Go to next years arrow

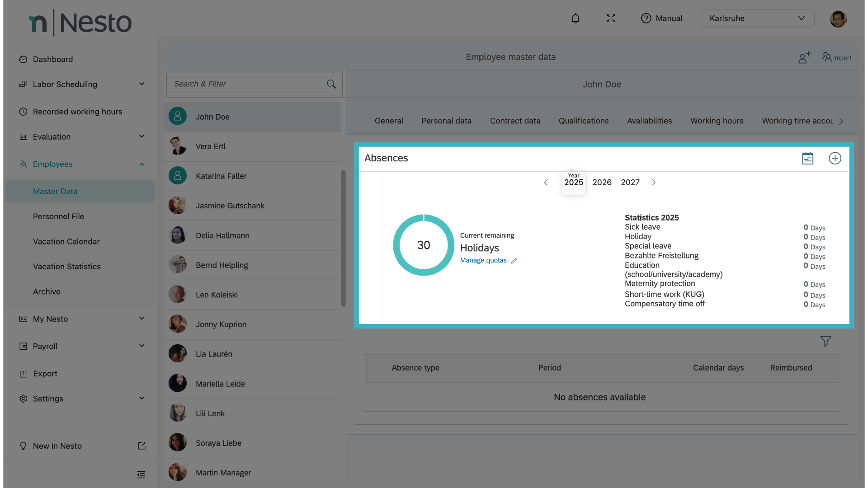(653, 183)
